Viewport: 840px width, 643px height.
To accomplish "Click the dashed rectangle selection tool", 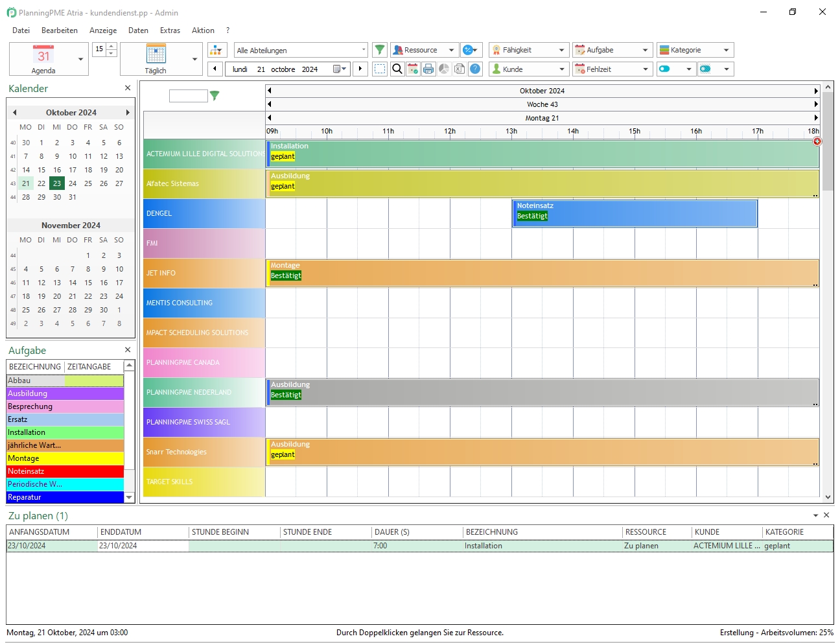I will 380,69.
